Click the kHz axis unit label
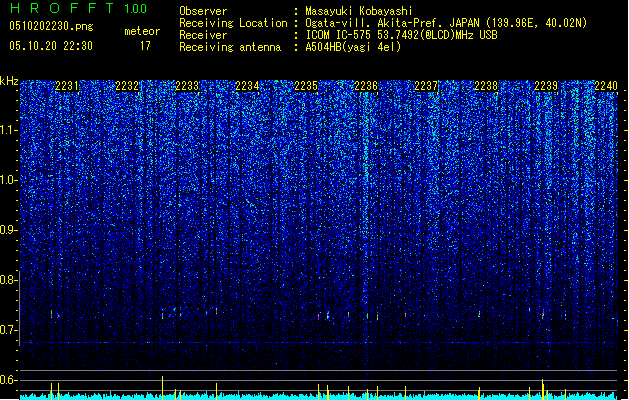 pyautogui.click(x=9, y=81)
